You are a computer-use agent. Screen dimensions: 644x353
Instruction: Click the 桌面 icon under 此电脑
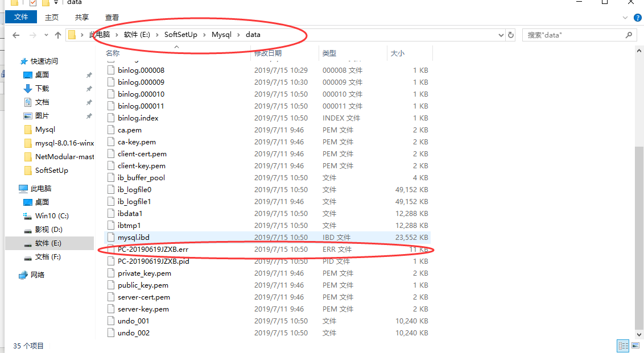[27, 202]
